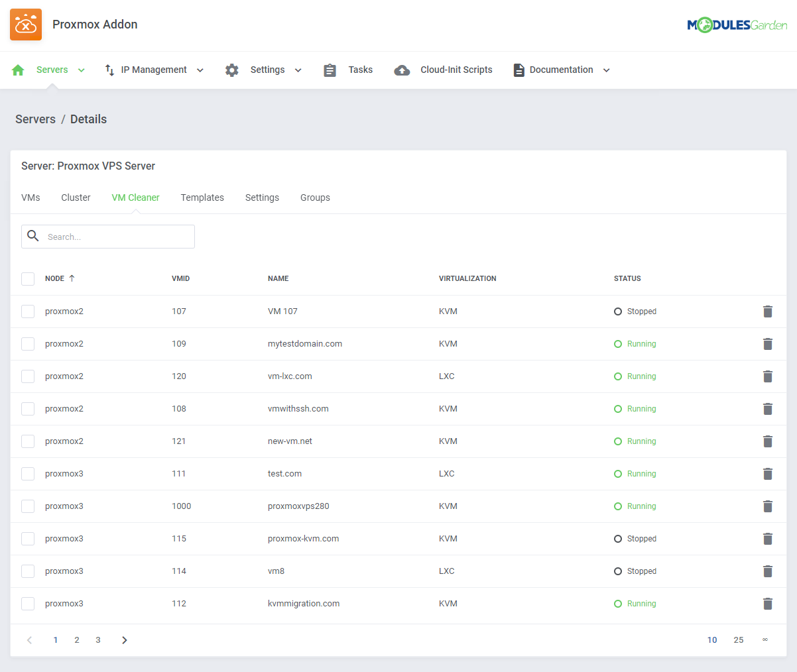This screenshot has width=797, height=672.
Task: Select the checkbox for proxmoxvps280 row
Action: tap(28, 506)
